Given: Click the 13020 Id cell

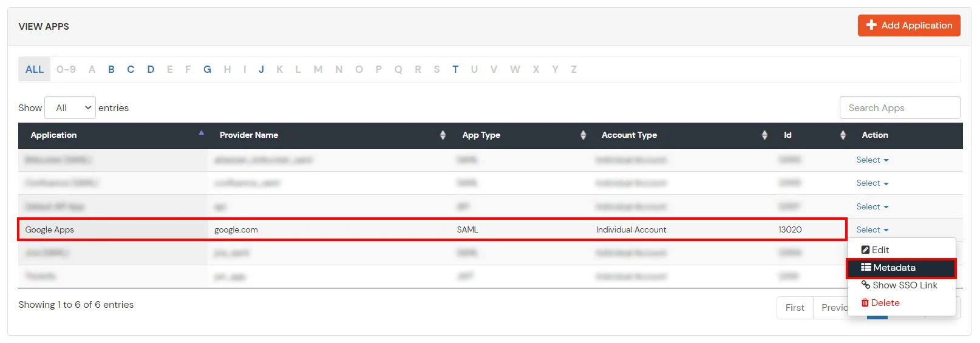Looking at the screenshot, I should [811, 229].
